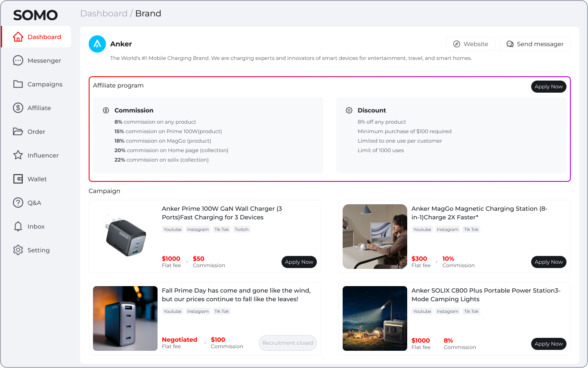Click the Messenger chat bubble icon
588x368 pixels.
18,61
